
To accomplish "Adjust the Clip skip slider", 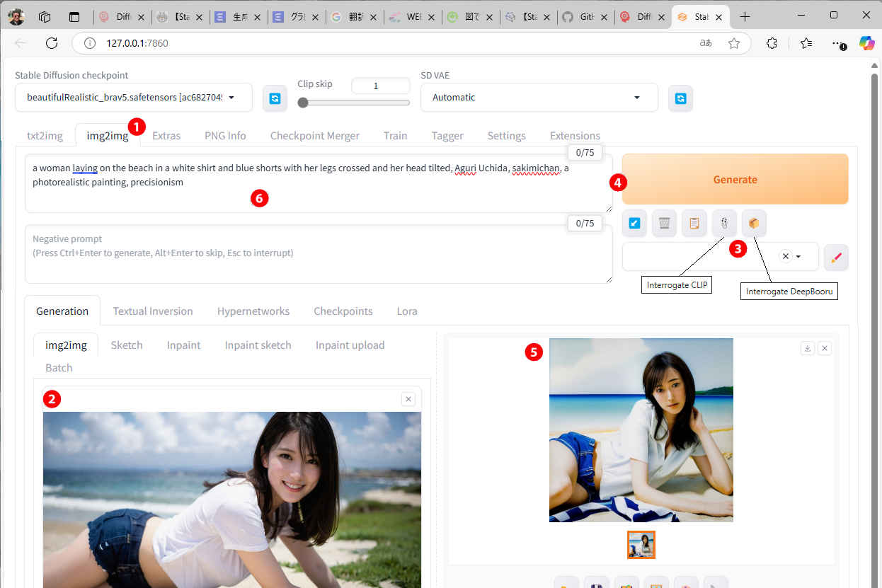I will click(x=304, y=103).
